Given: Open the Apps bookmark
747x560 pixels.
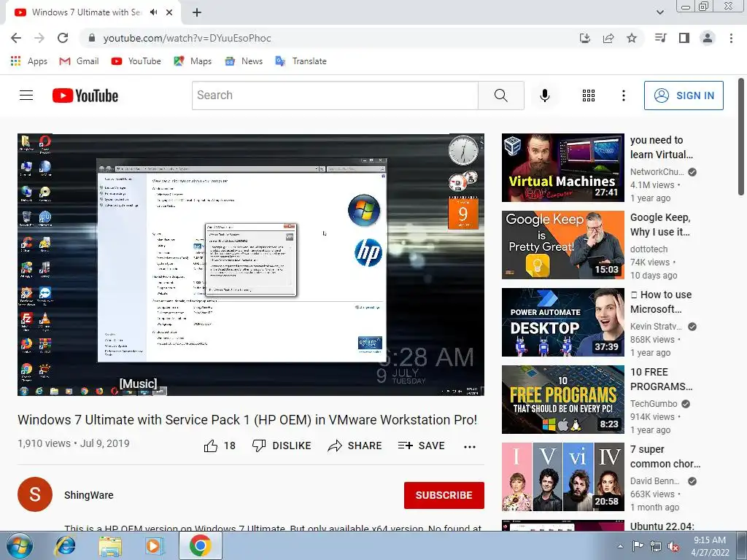Looking at the screenshot, I should coord(29,61).
